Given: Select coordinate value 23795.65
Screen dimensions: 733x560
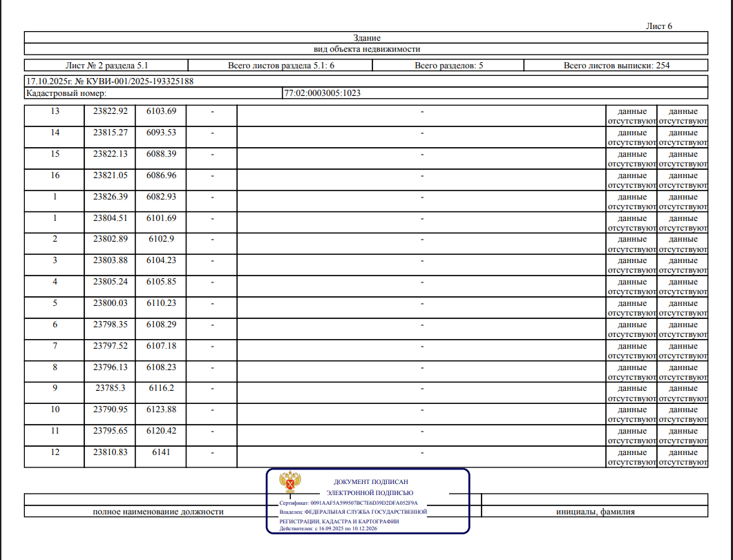Looking at the screenshot, I should pyautogui.click(x=111, y=431).
